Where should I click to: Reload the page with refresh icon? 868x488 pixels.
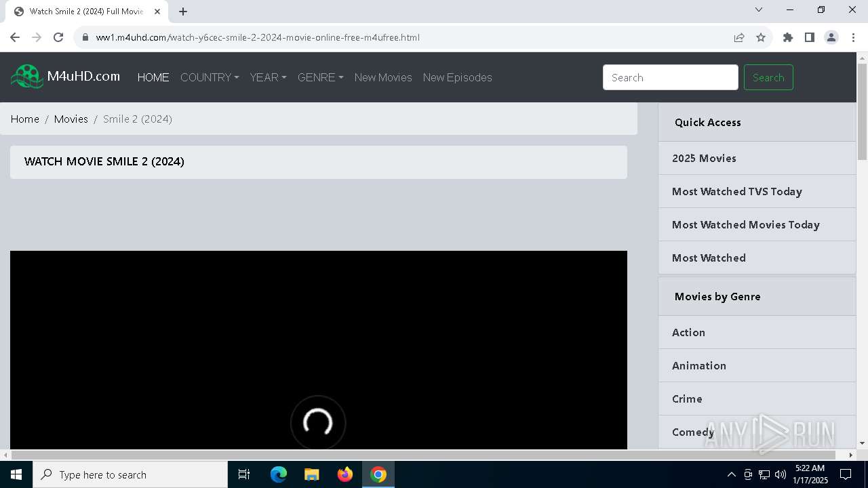click(x=58, y=37)
